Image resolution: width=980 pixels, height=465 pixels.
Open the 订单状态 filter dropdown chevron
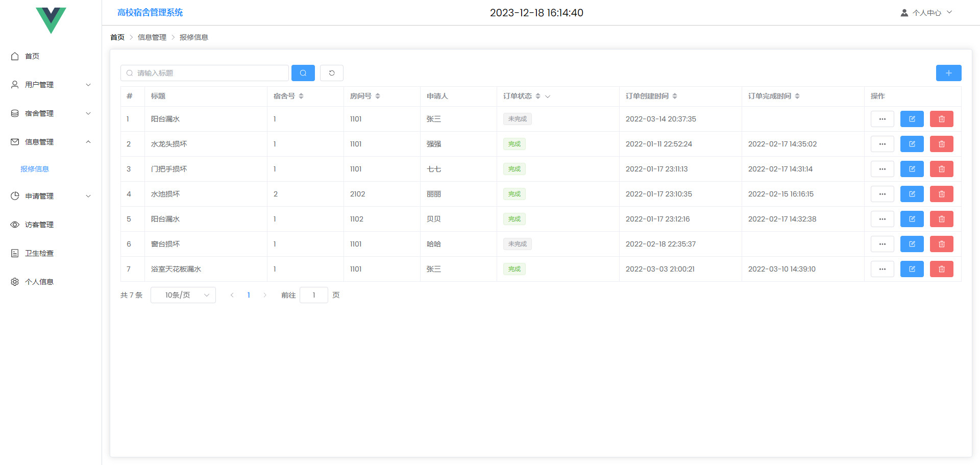coord(548,96)
